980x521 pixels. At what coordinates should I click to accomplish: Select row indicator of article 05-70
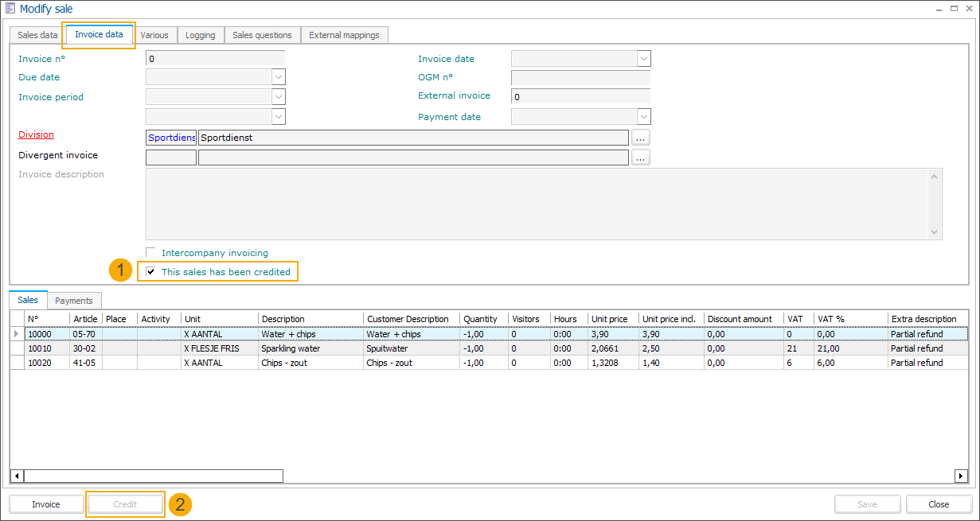(17, 334)
